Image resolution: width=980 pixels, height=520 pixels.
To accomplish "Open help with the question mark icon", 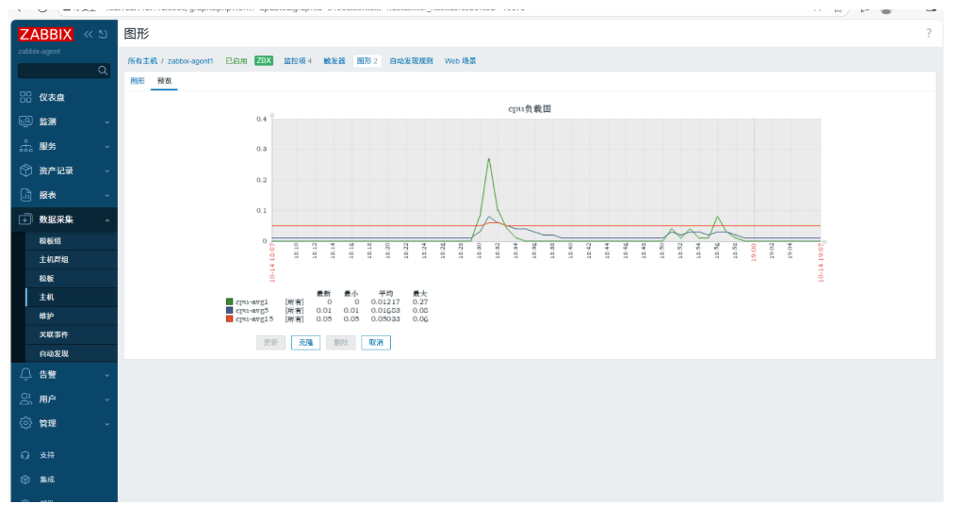I will point(929,33).
